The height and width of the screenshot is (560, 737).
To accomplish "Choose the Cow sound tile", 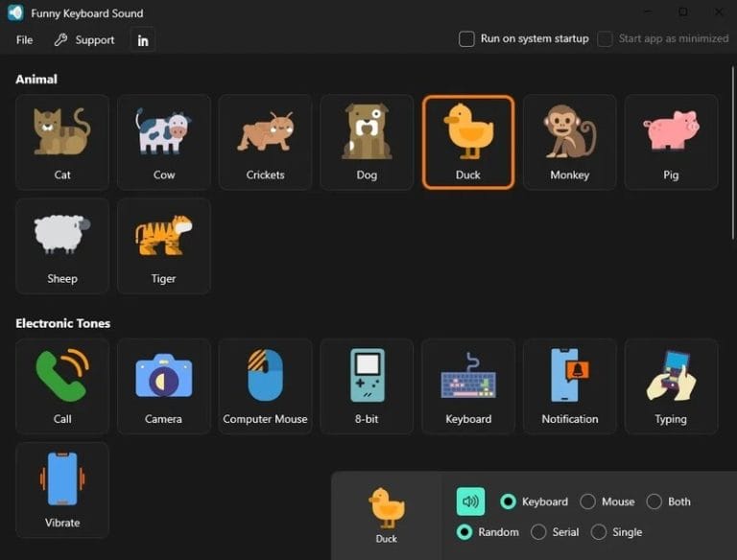I will click(x=164, y=141).
